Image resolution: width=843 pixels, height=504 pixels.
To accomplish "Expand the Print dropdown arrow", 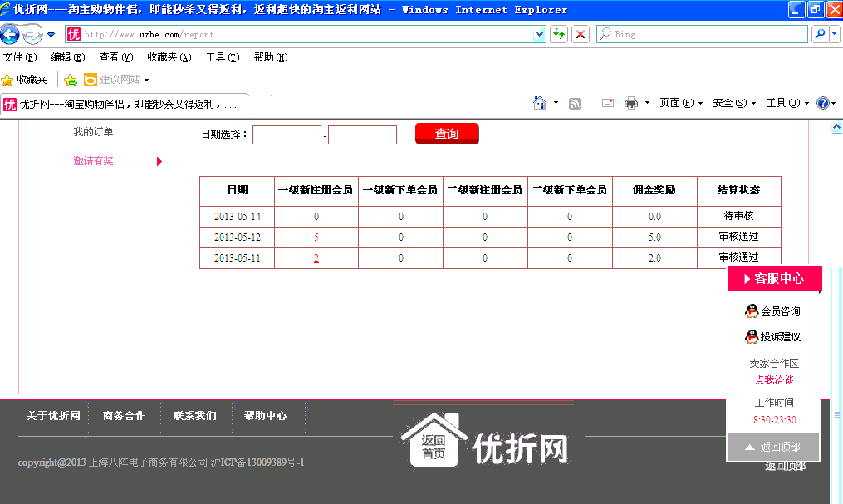I will pos(647,103).
